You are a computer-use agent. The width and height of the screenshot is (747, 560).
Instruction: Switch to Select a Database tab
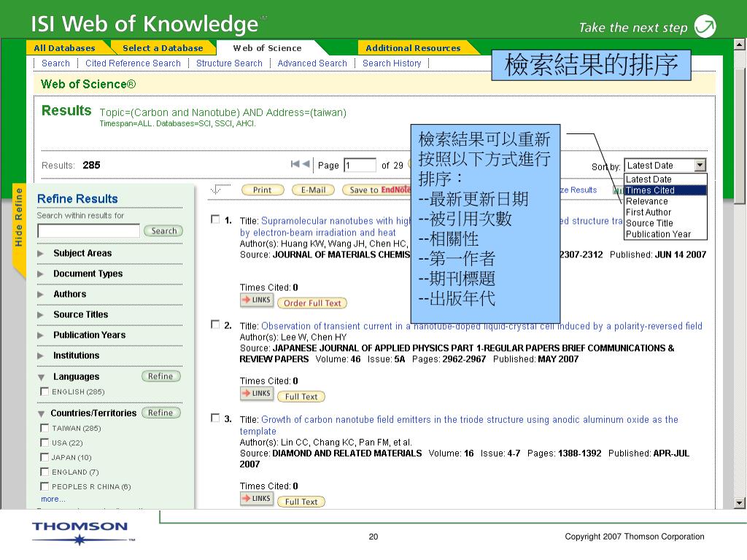[x=163, y=48]
